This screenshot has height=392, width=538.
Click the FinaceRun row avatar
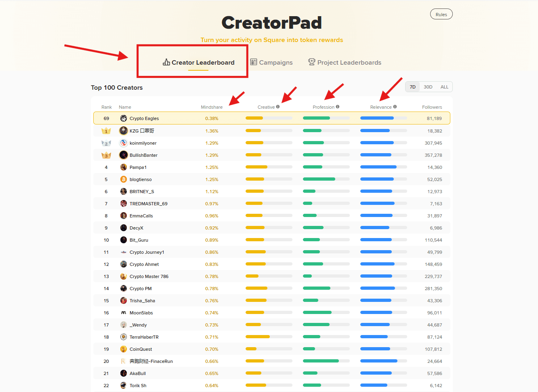[x=124, y=361]
